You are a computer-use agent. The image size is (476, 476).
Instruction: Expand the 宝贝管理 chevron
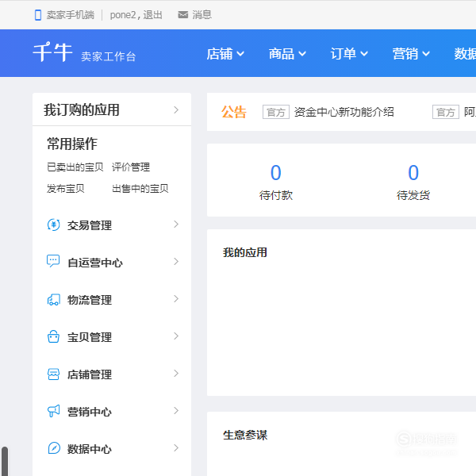[176, 336]
